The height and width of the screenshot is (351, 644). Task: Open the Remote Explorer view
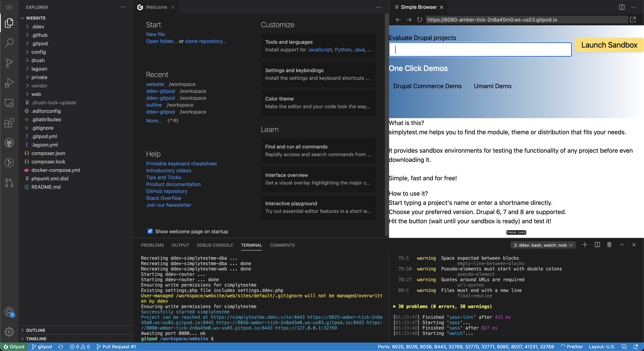click(x=9, y=103)
